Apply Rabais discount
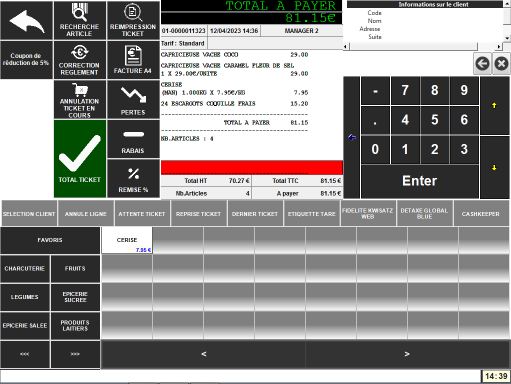This screenshot has width=511, height=384. click(133, 139)
